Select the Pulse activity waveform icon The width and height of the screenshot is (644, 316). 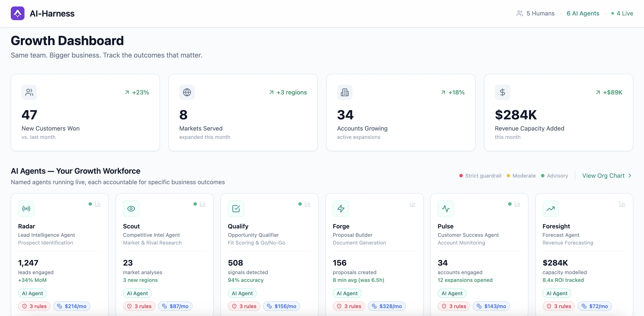tap(446, 209)
